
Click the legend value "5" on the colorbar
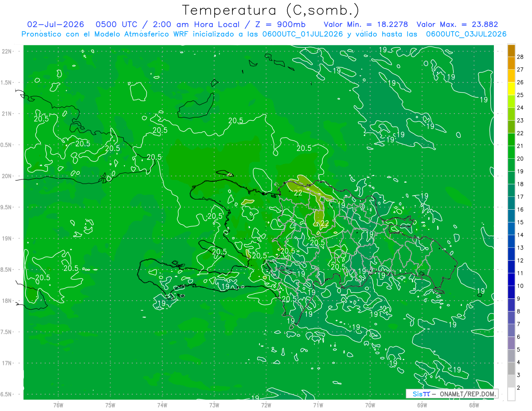pyautogui.click(x=519, y=350)
